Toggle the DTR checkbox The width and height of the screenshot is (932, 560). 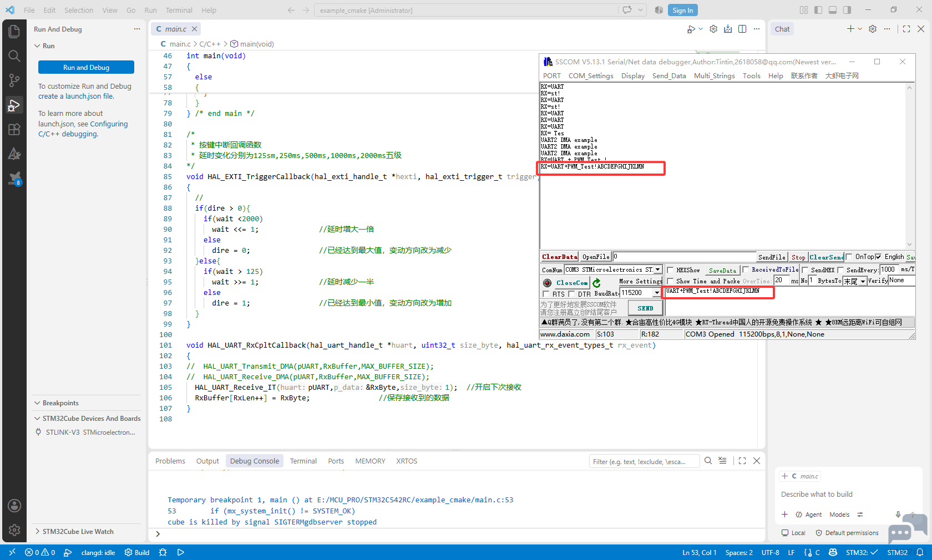click(x=571, y=294)
